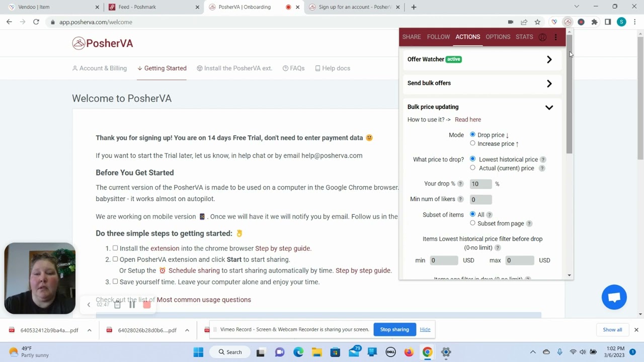This screenshot has width=644, height=362.
Task: Switch to the SHARE tab in PosherVA popup
Action: [x=412, y=37]
